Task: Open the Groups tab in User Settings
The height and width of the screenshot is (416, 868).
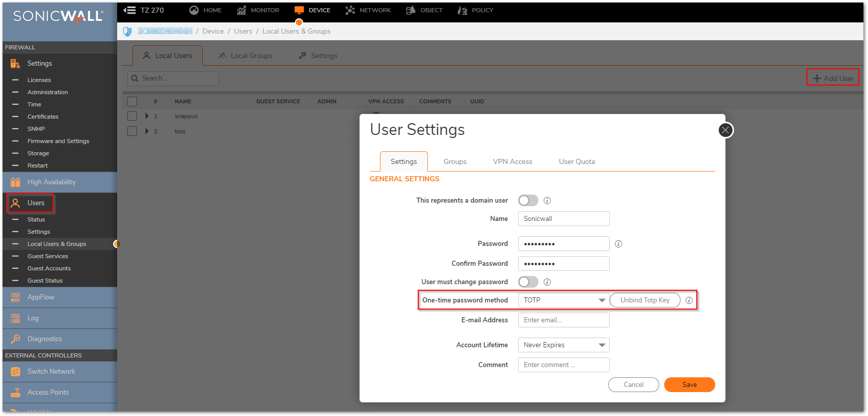Action: pyautogui.click(x=454, y=161)
